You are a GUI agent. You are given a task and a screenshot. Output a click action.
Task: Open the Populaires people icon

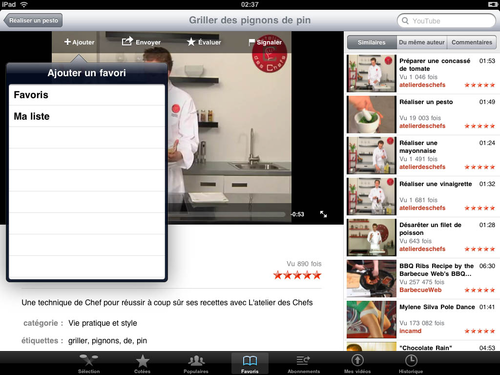[196, 360]
